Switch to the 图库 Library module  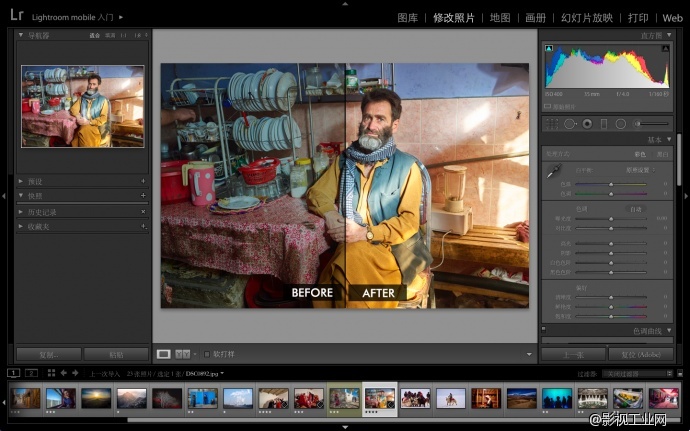point(407,18)
